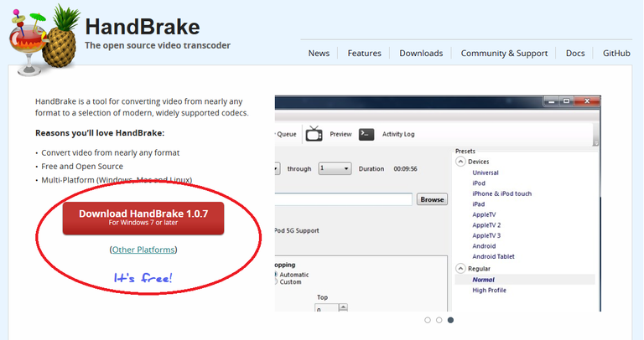Close the HandBrake window in screenshot

(587, 100)
